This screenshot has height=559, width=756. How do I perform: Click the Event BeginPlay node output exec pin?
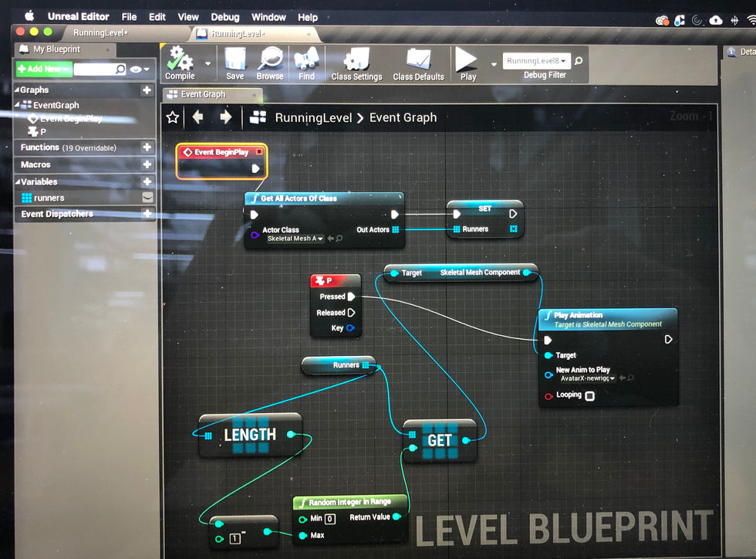click(x=256, y=168)
